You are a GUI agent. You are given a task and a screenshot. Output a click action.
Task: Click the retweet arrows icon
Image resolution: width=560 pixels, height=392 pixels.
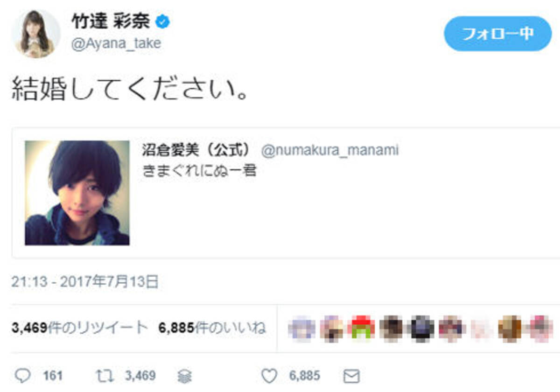(x=102, y=375)
